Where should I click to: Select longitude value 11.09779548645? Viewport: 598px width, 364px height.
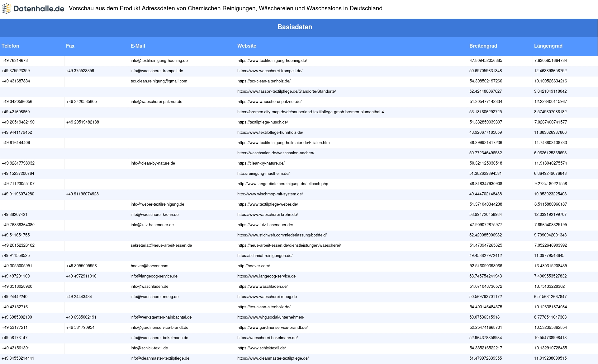coord(549,256)
